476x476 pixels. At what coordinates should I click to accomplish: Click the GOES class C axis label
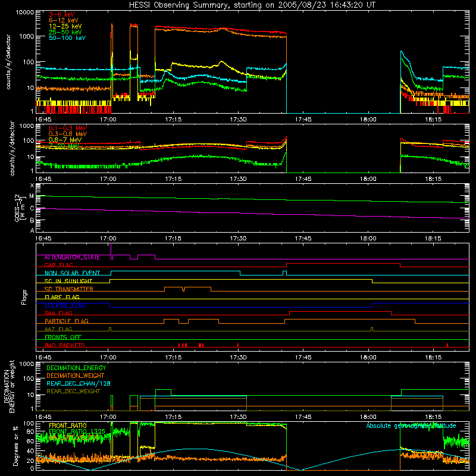tap(32, 208)
